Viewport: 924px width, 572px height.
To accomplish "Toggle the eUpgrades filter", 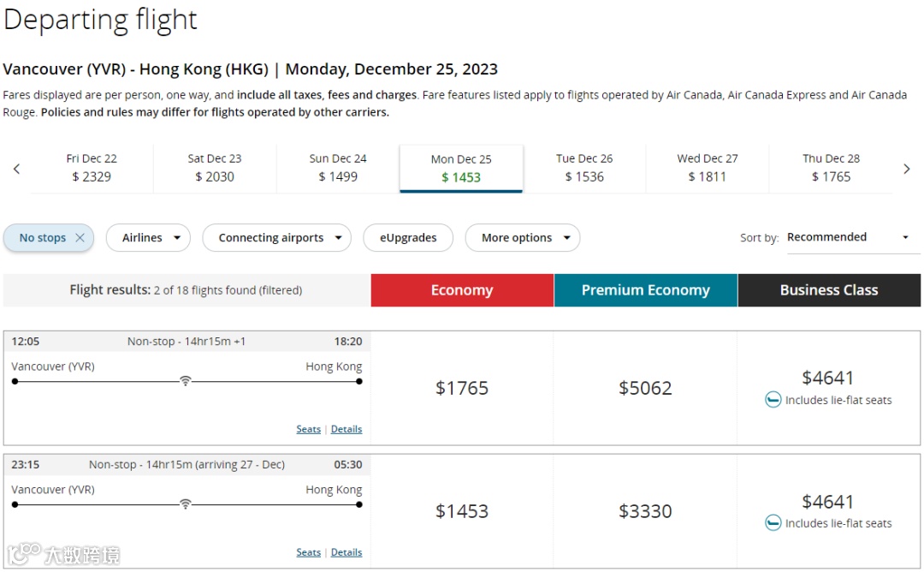I will [408, 238].
